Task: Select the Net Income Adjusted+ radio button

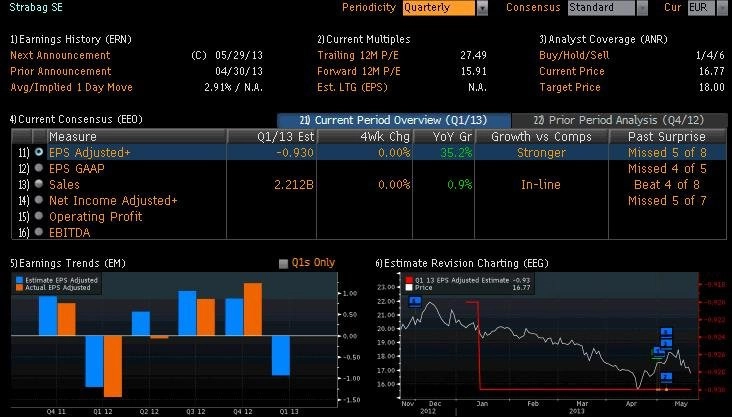Action: (39, 200)
